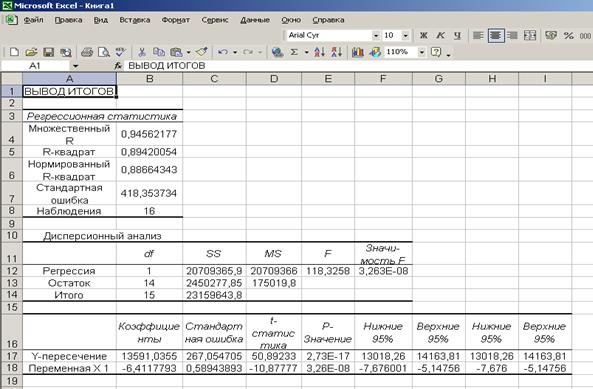Toggle italic К formatting

[x=440, y=36]
